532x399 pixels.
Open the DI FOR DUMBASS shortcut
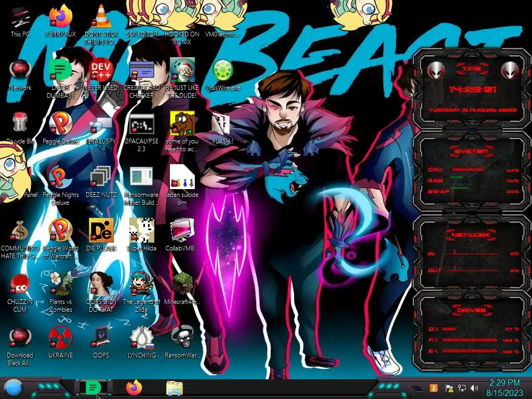[x=60, y=79]
